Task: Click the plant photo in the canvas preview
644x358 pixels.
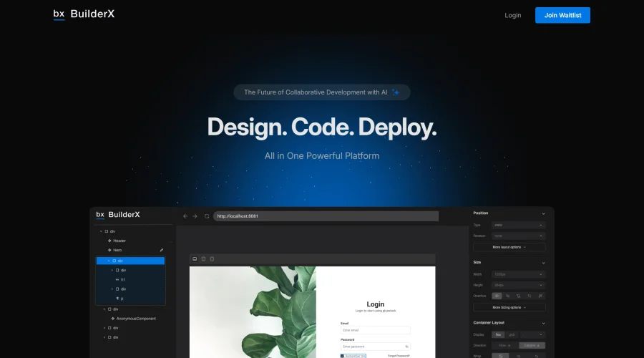Action: coord(253,312)
